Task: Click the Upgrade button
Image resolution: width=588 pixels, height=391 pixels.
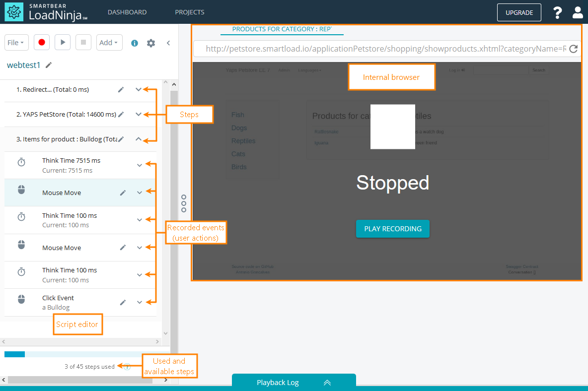Action: pos(519,12)
